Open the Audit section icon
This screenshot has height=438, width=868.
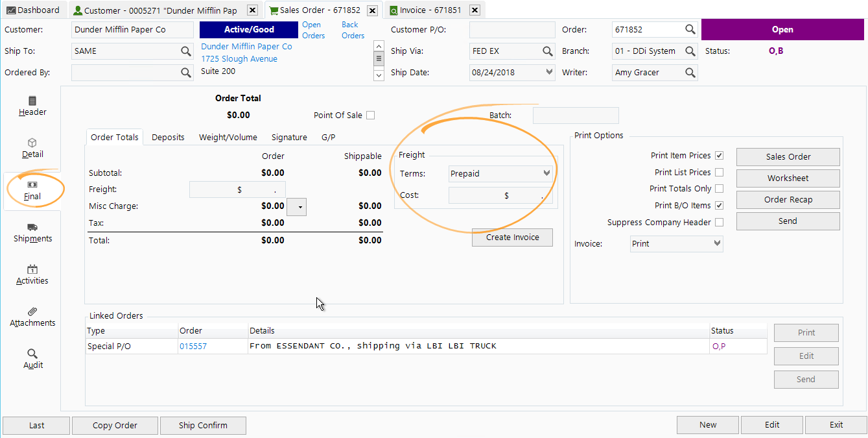coord(32,359)
